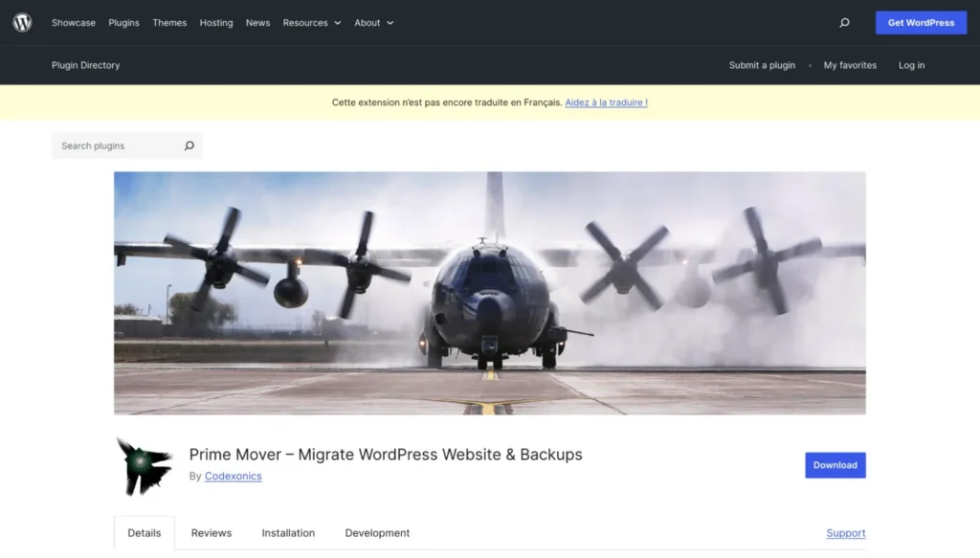Expand the About dropdown menu
The image size is (980, 558).
pyautogui.click(x=374, y=23)
